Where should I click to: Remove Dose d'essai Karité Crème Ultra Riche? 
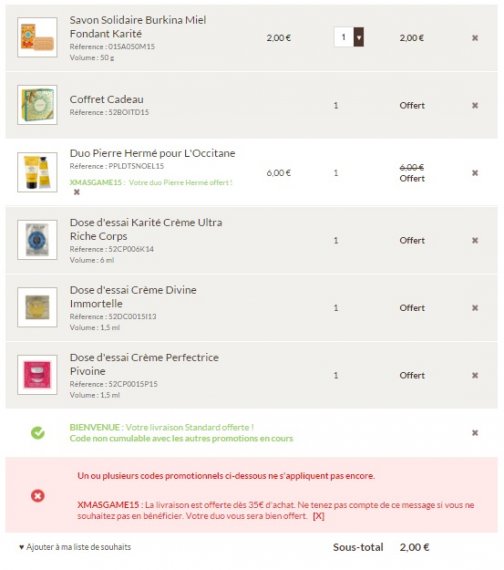click(475, 240)
